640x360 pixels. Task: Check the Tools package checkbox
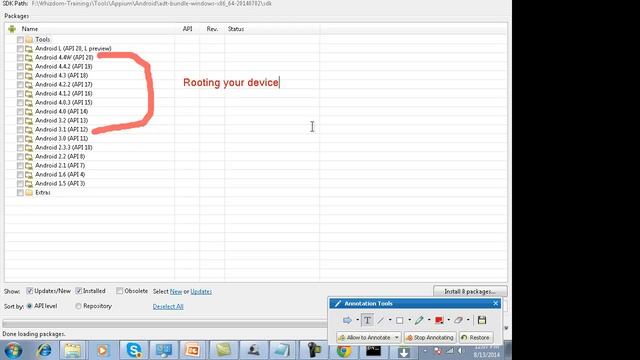[x=20, y=40]
